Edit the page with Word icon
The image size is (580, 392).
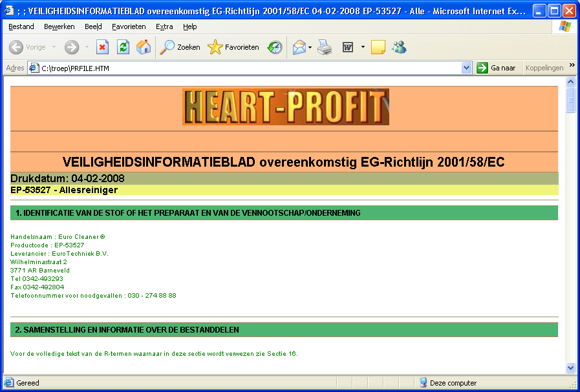point(348,47)
